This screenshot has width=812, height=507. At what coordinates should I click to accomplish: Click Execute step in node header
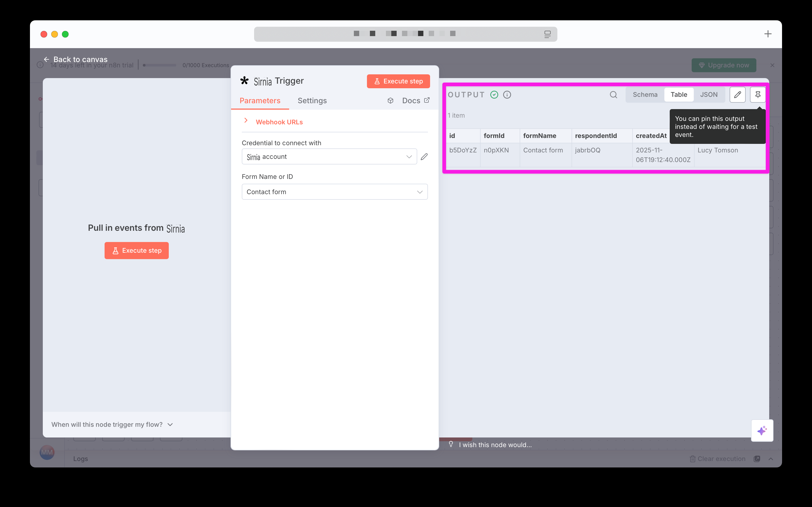(x=398, y=81)
